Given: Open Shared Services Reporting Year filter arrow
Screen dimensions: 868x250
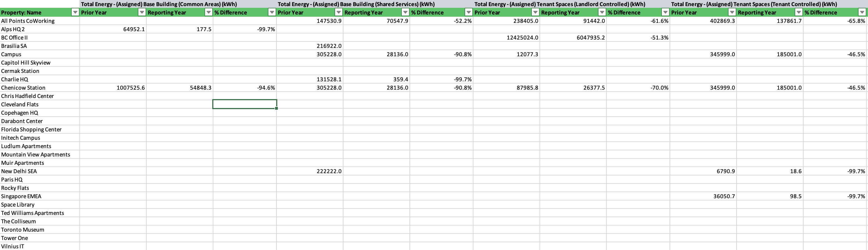Looking at the screenshot, I should pyautogui.click(x=405, y=13).
